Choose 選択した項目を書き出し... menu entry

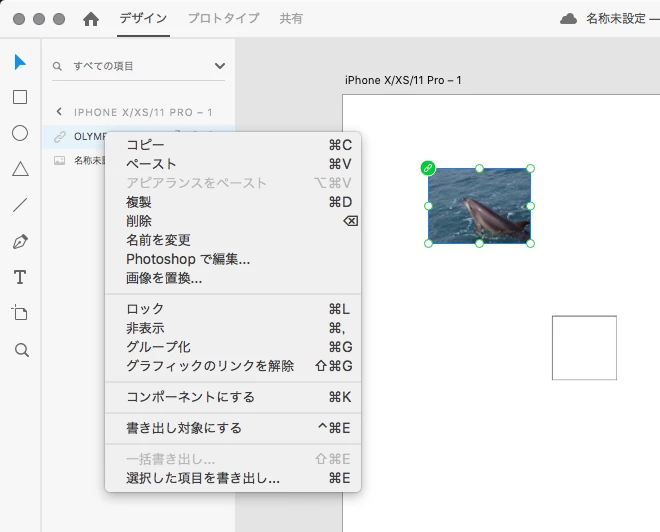(233, 478)
